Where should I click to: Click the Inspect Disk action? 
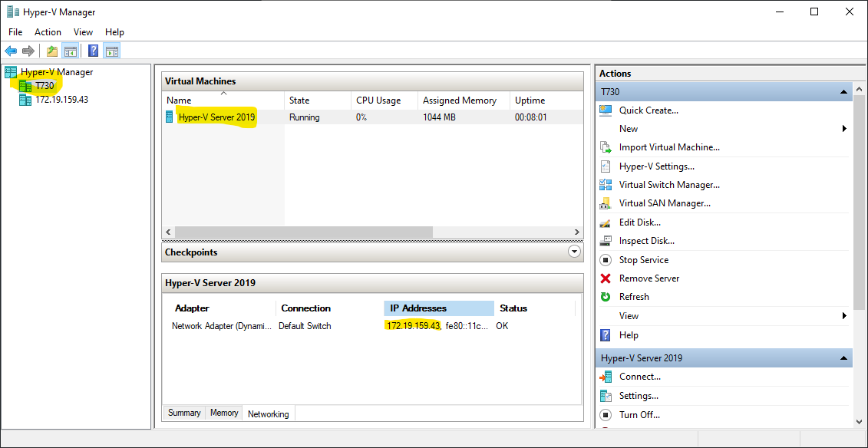pyautogui.click(x=646, y=241)
